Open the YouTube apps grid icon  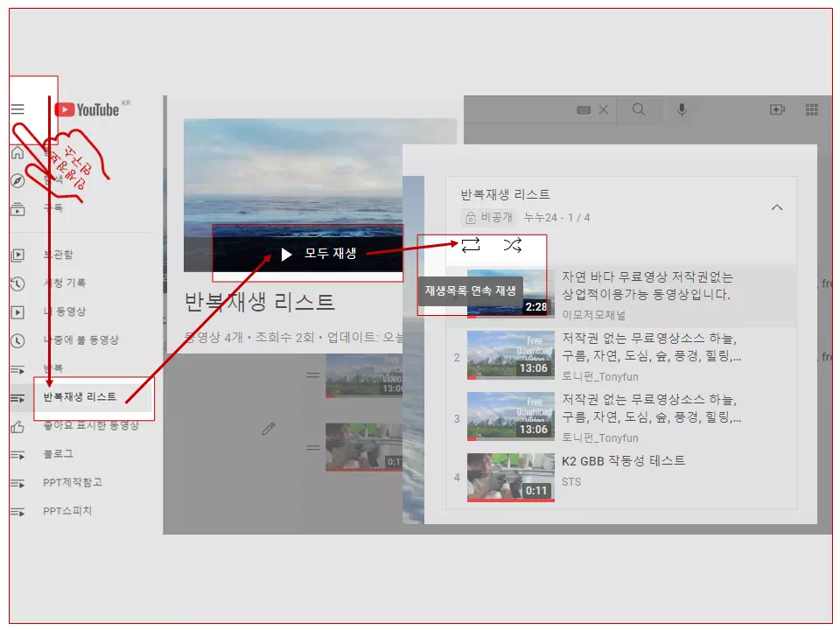tap(811, 108)
